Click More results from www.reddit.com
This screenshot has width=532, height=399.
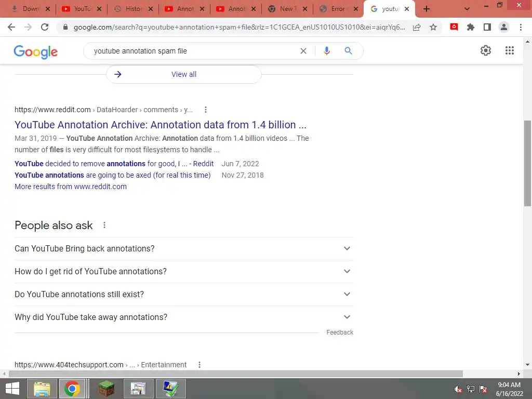pyautogui.click(x=71, y=187)
